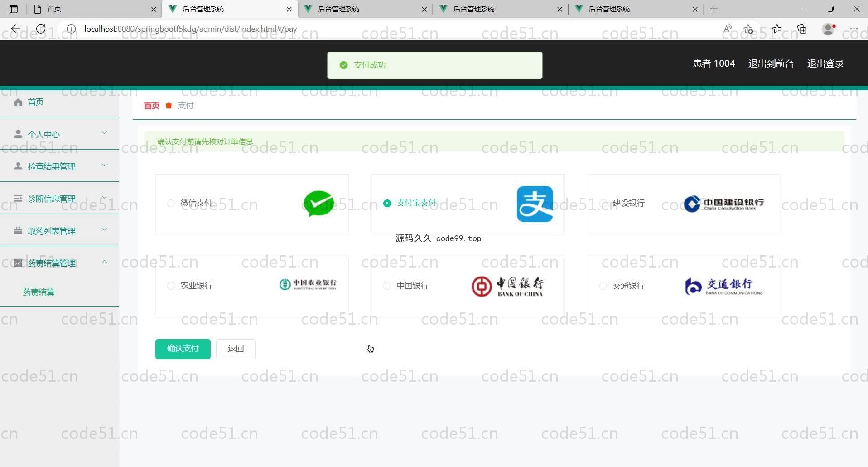Viewport: 868px width, 467px height.
Task: Select the 建设银行 radio button
Action: coord(603,204)
